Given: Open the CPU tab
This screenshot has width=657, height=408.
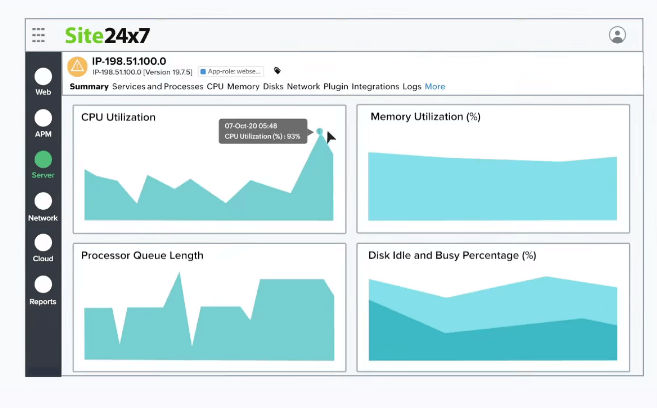Looking at the screenshot, I should point(215,87).
